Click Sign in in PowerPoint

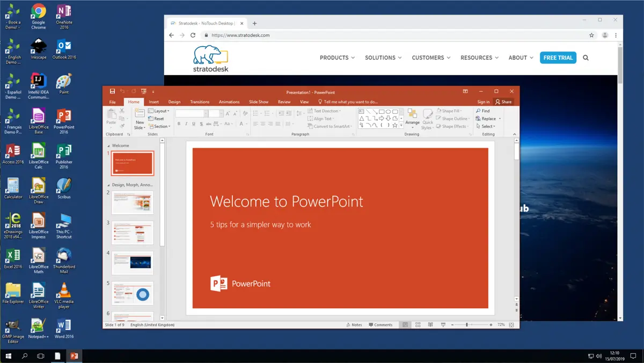point(484,101)
